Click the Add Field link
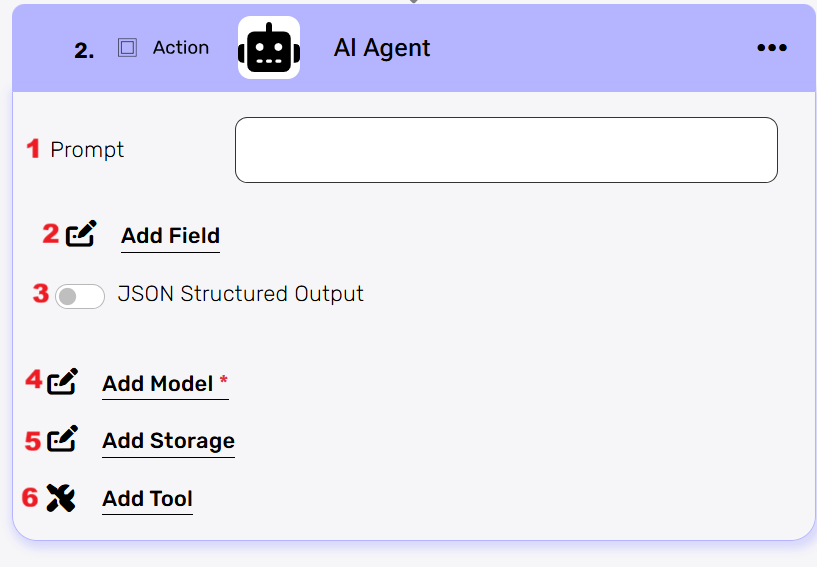This screenshot has height=567, width=817. tap(170, 236)
